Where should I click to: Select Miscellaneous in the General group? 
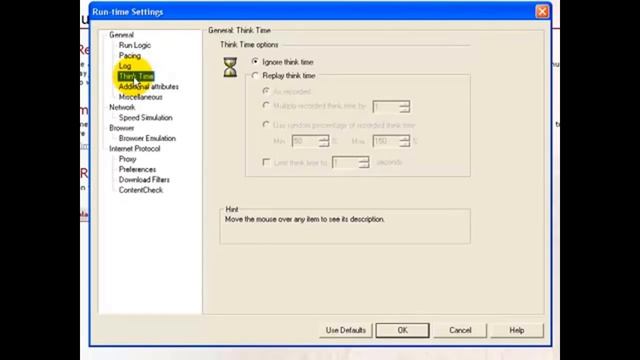[140, 97]
